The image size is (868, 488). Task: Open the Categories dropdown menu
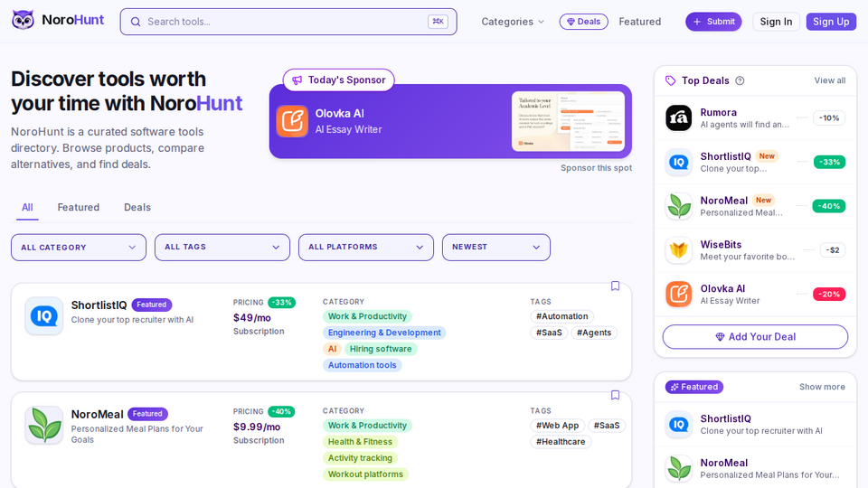pos(513,22)
